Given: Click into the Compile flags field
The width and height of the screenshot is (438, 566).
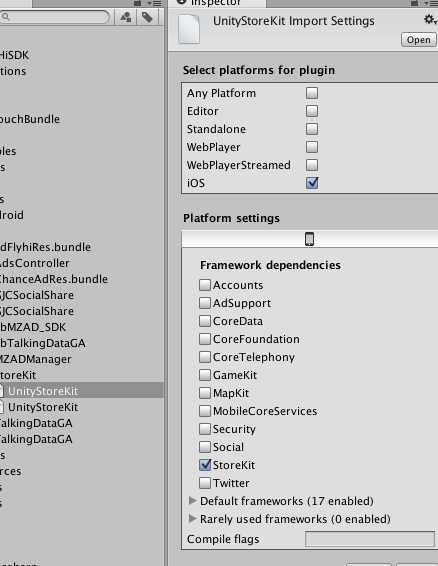Looking at the screenshot, I should [x=370, y=539].
